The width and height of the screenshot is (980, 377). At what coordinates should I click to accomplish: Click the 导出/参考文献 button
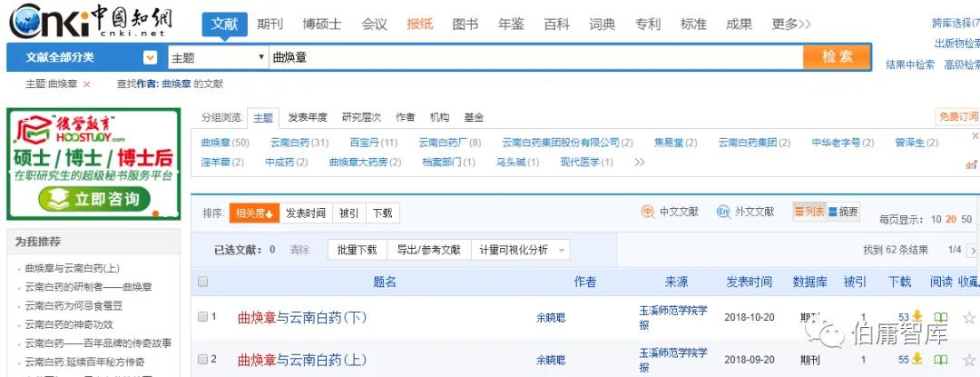pyautogui.click(x=428, y=250)
